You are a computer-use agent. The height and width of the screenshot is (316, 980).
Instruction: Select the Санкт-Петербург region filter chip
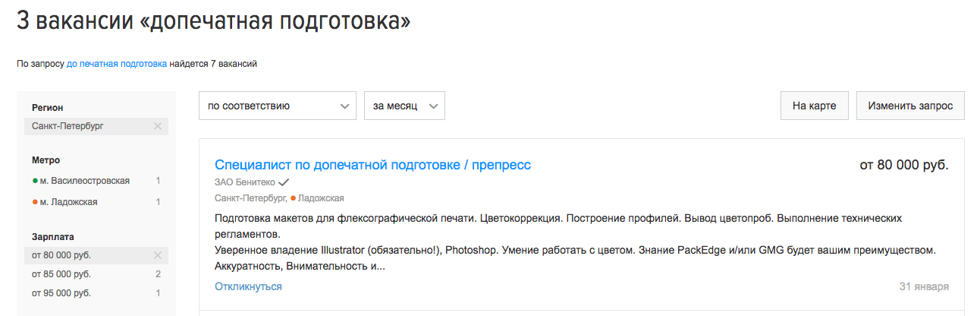pyautogui.click(x=68, y=127)
